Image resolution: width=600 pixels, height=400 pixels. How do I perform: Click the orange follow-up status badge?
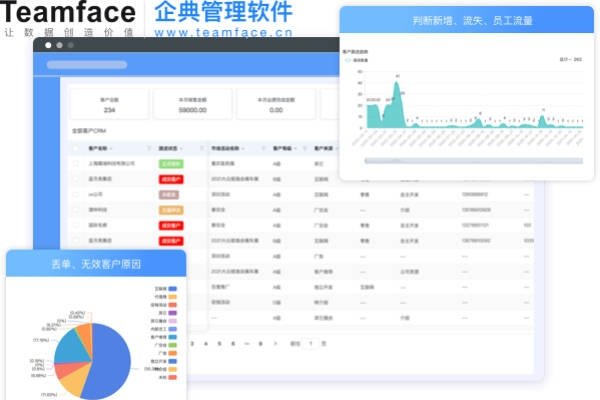point(171,210)
